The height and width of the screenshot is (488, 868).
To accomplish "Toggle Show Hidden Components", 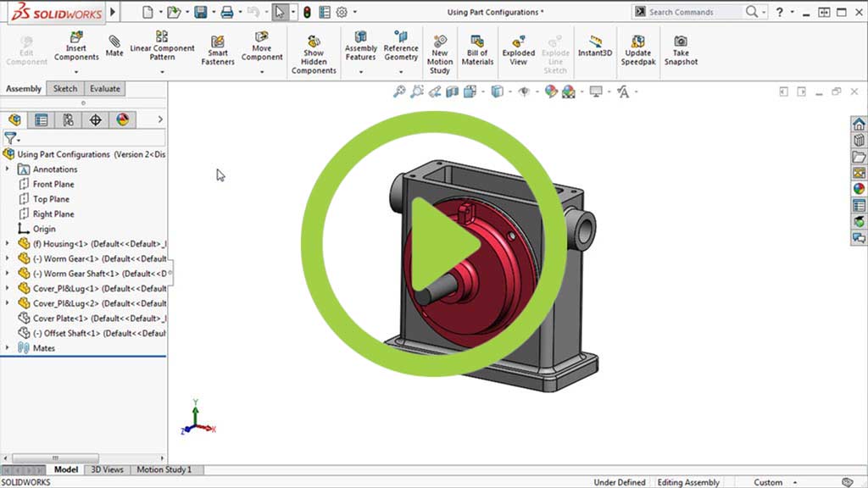I will point(314,42).
